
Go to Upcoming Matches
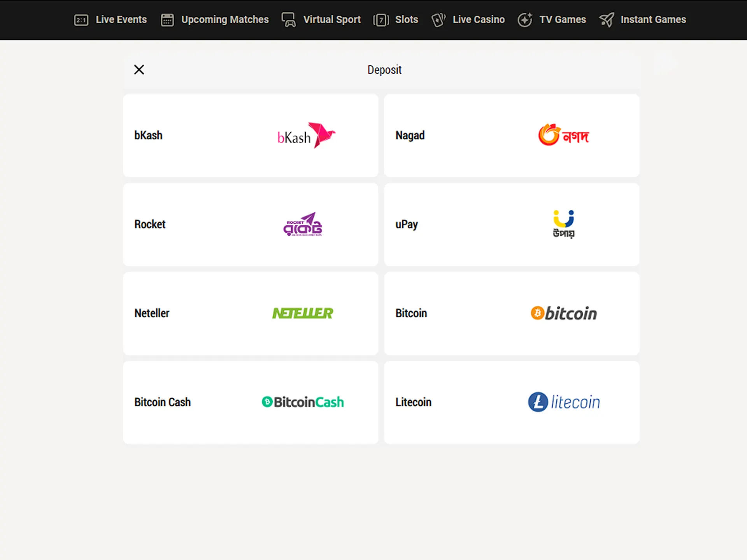coord(225,20)
